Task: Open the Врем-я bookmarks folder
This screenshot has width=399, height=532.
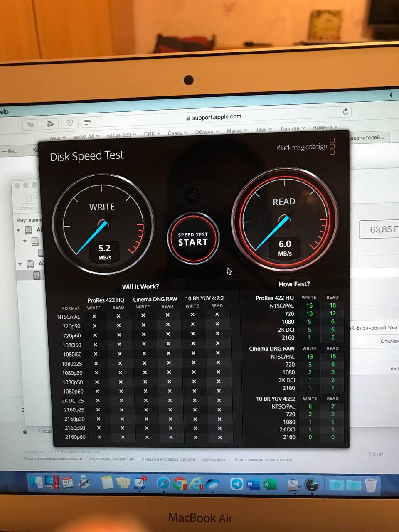Action: (325, 128)
